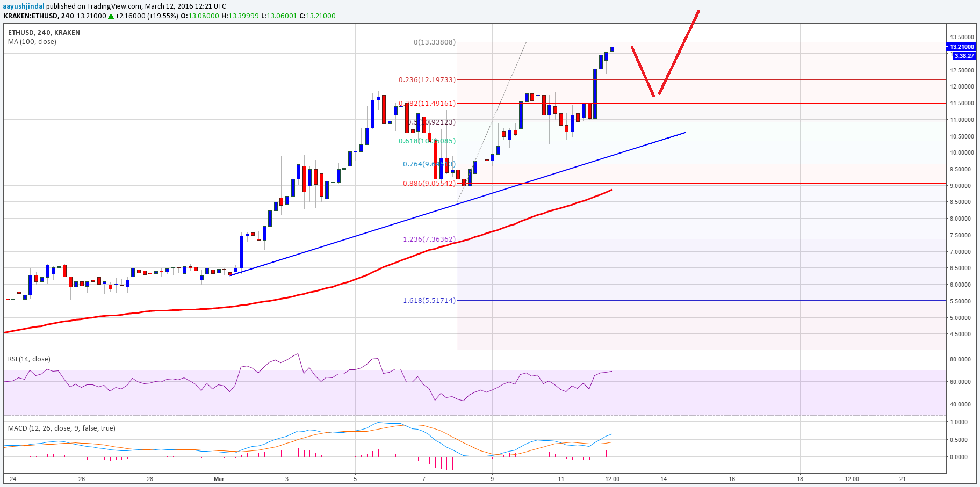Click 80.0000 on the RSI scale
980x487 pixels.
(x=960, y=360)
